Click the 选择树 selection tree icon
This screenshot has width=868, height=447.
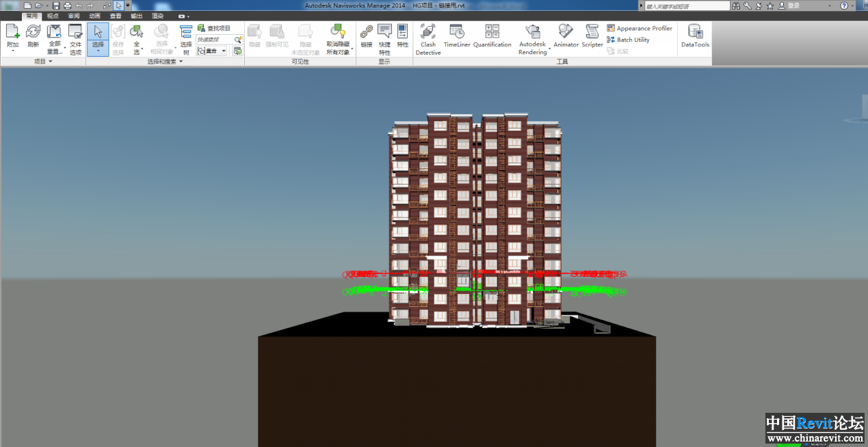click(186, 38)
